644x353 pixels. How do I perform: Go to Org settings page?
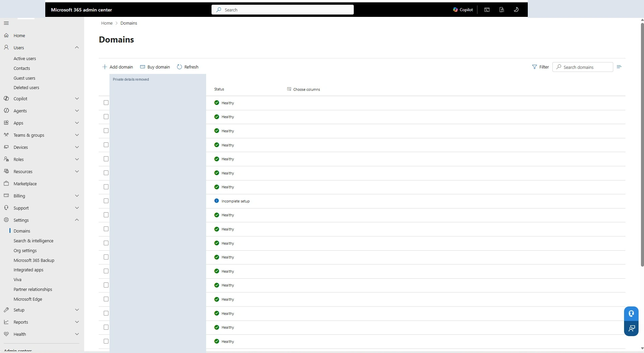click(x=25, y=251)
